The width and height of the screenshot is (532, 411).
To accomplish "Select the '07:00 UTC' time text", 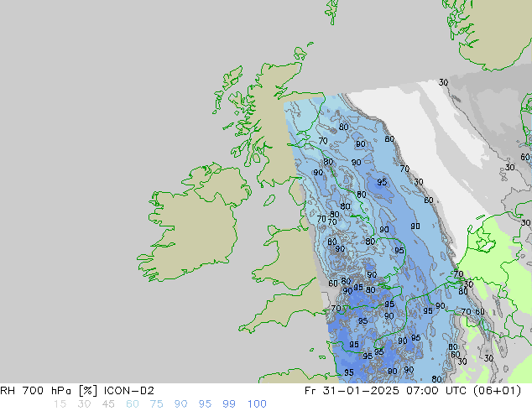I will tap(437, 391).
